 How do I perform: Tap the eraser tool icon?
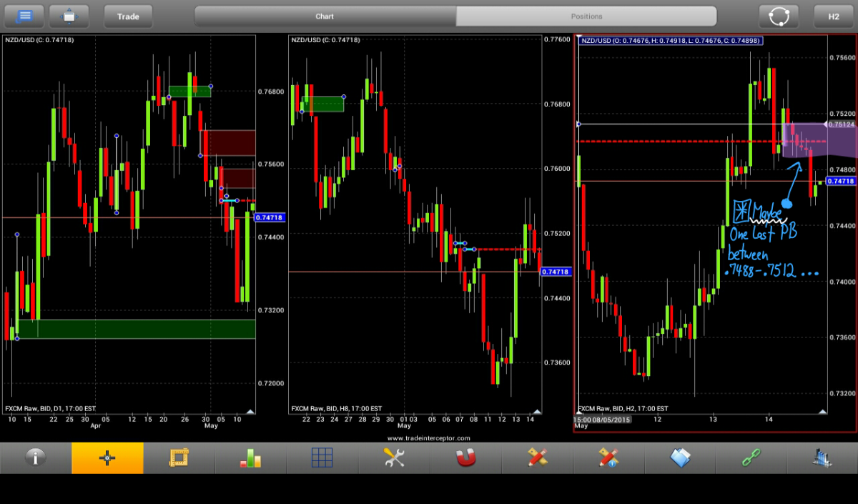(x=680, y=458)
